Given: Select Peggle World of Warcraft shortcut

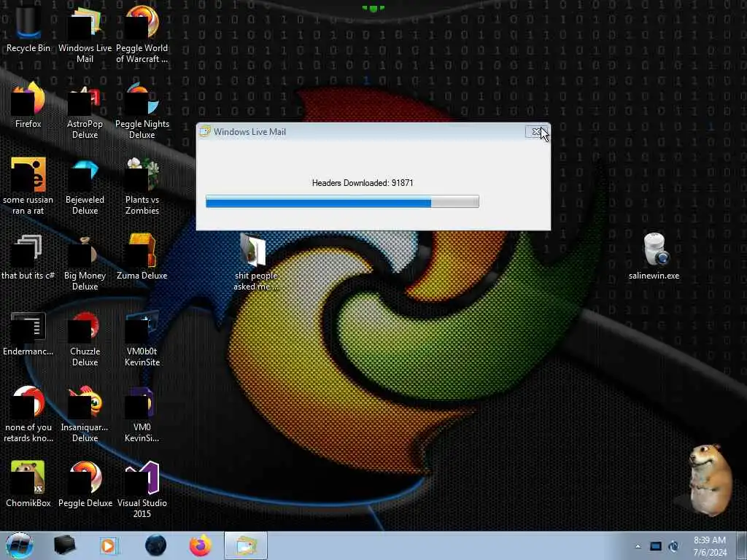Looking at the screenshot, I should pos(142,34).
